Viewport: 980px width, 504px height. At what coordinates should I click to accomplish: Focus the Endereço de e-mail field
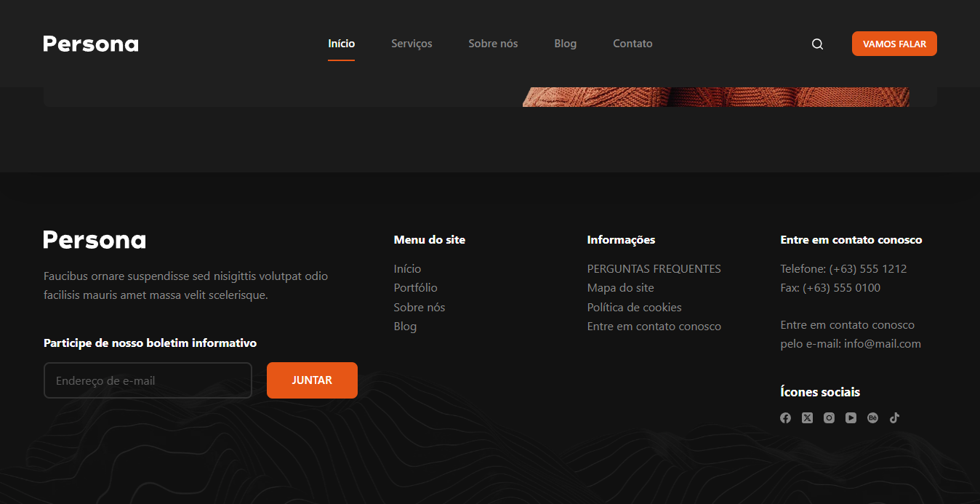point(148,380)
